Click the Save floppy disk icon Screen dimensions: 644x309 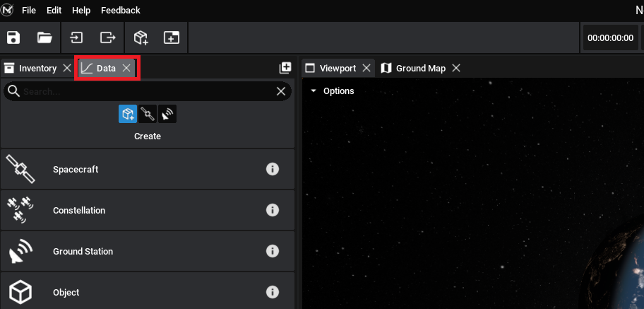pyautogui.click(x=13, y=38)
